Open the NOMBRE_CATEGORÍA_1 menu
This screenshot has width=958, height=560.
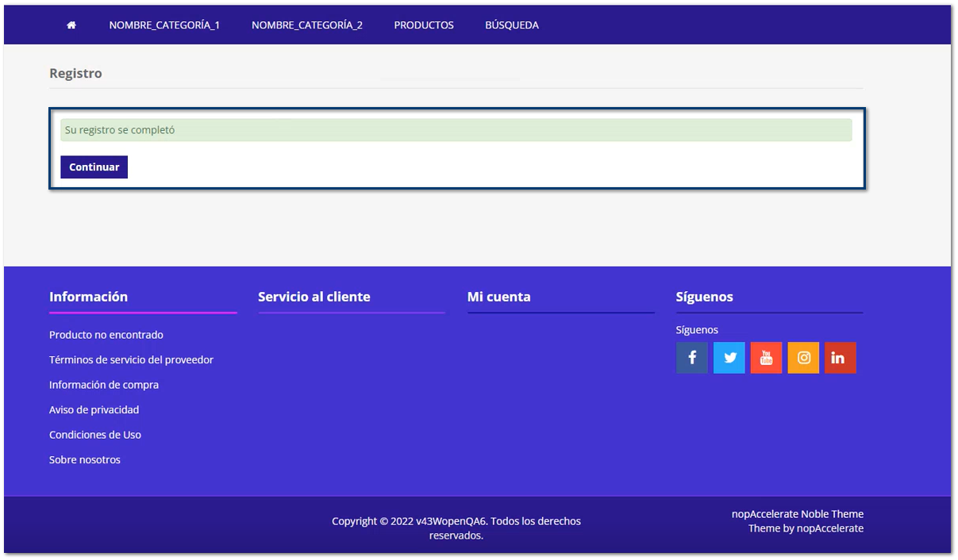(165, 25)
